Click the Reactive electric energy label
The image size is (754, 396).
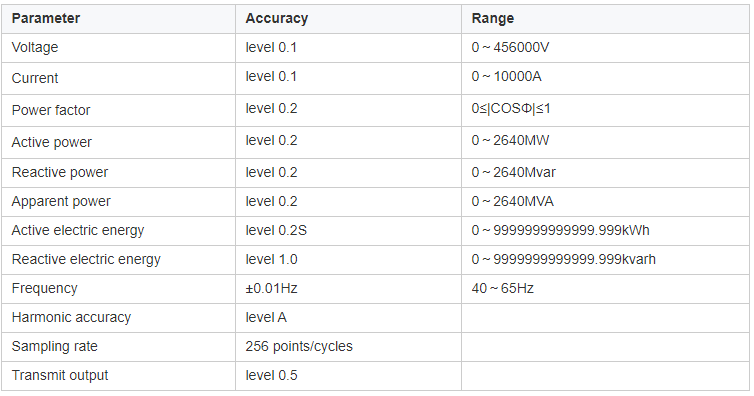pyautogui.click(x=86, y=260)
